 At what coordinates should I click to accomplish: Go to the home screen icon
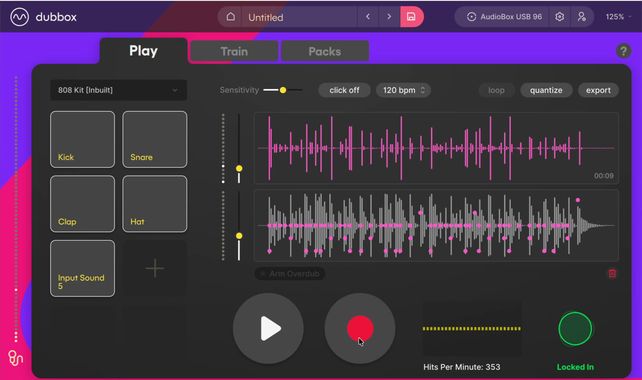(231, 17)
